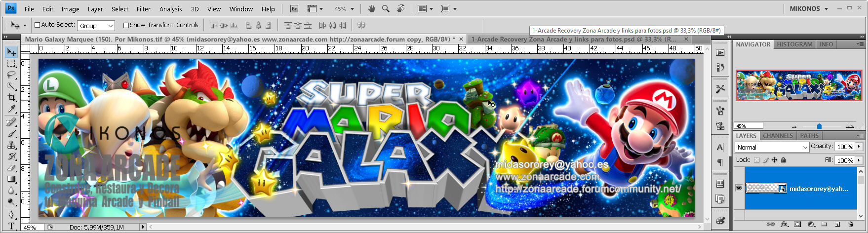Create new adjustment layer

(x=811, y=224)
